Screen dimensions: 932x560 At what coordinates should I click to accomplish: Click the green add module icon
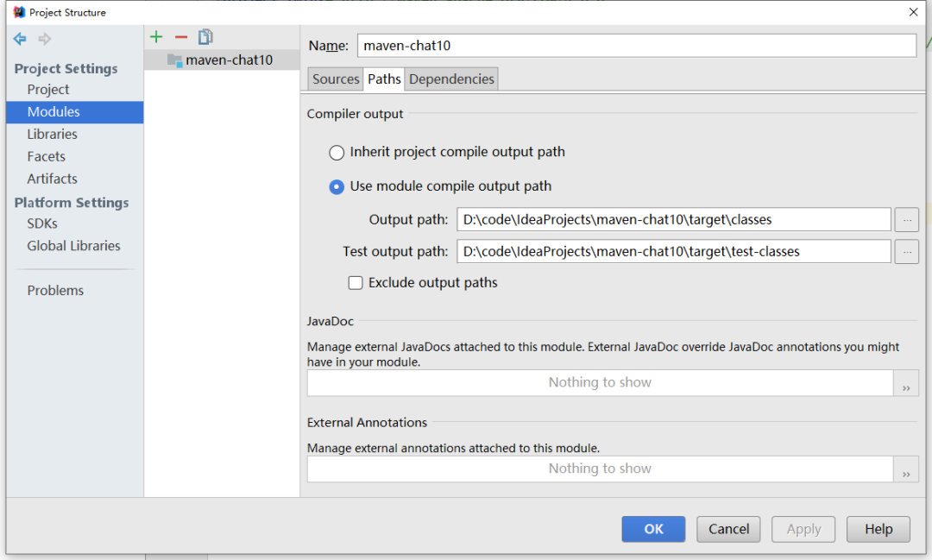point(156,37)
